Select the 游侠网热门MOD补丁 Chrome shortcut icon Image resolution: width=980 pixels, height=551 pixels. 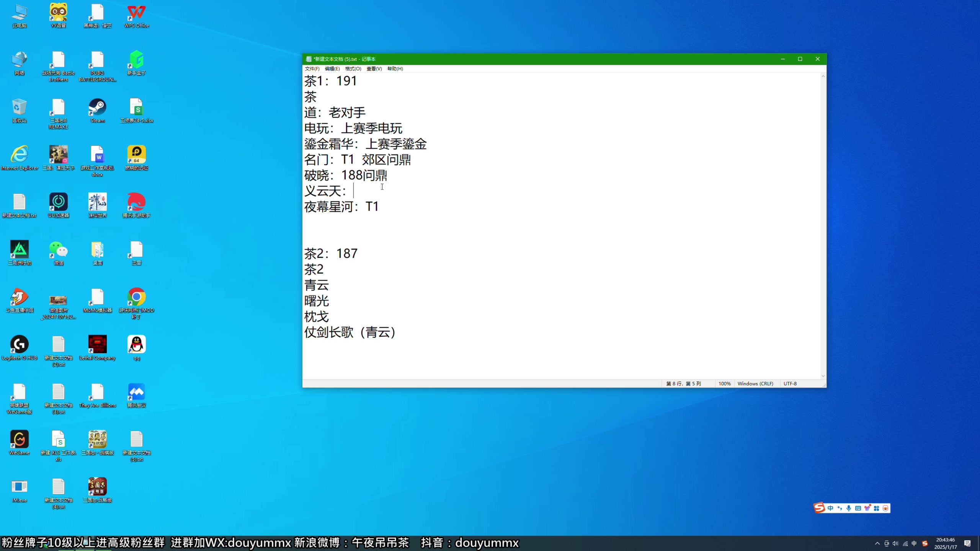pyautogui.click(x=137, y=304)
